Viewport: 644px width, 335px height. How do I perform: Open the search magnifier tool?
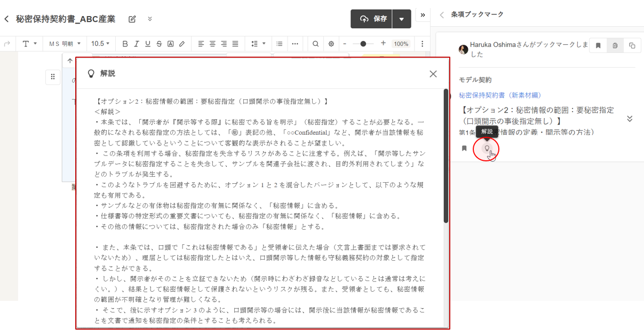click(x=316, y=44)
